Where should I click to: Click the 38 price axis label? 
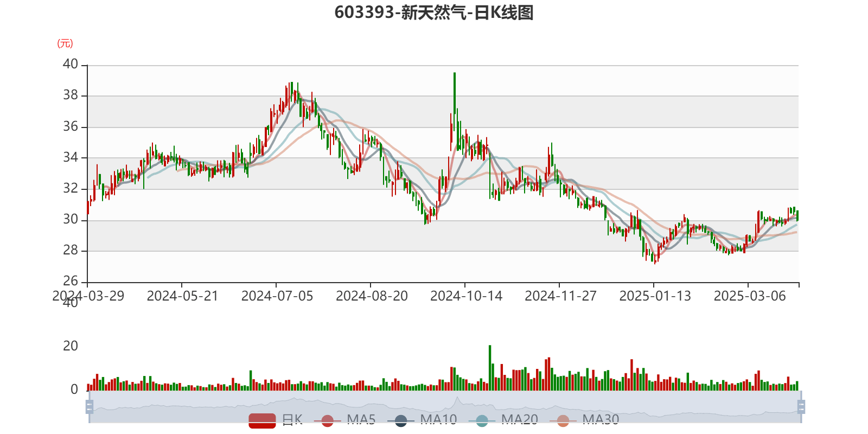[x=71, y=95]
